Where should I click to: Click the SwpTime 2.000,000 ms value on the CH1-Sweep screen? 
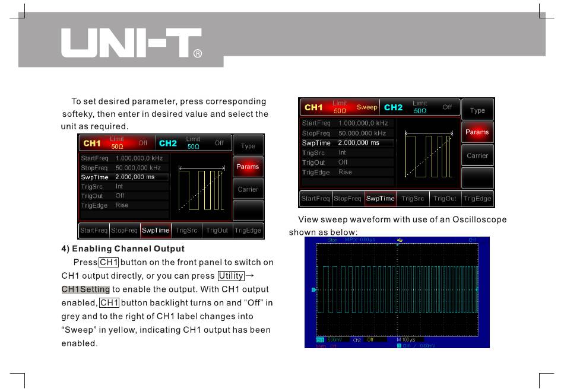click(x=359, y=143)
